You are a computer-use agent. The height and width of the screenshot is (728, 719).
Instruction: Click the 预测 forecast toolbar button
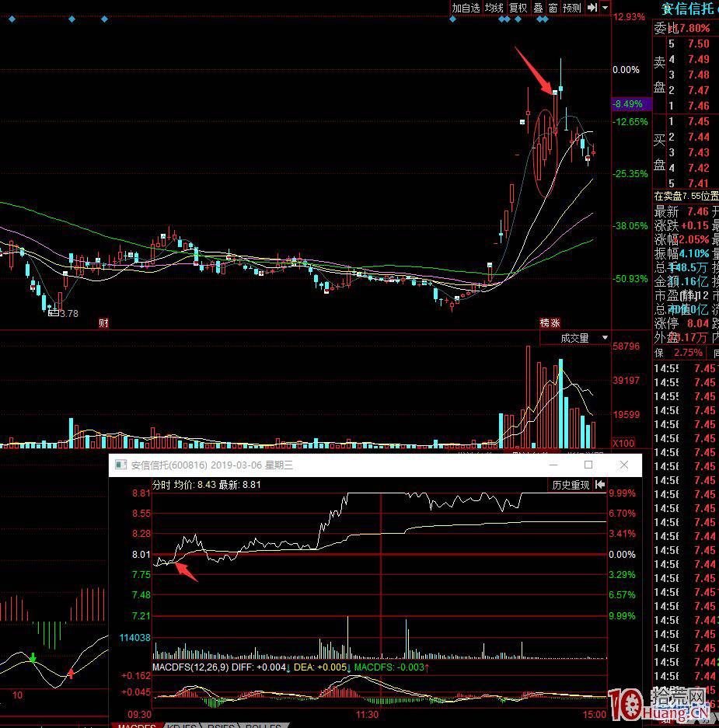[x=572, y=8]
